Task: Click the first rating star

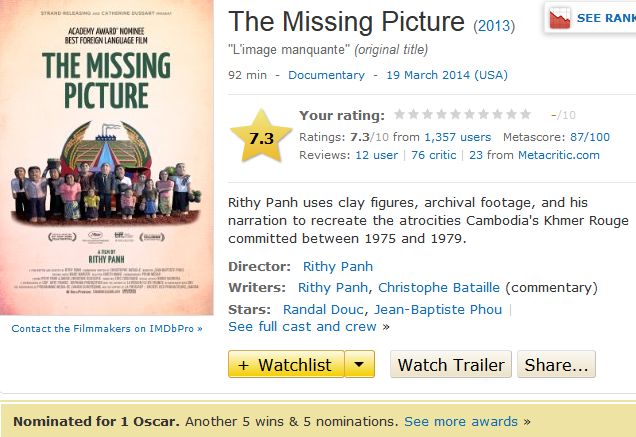Action: (x=400, y=115)
